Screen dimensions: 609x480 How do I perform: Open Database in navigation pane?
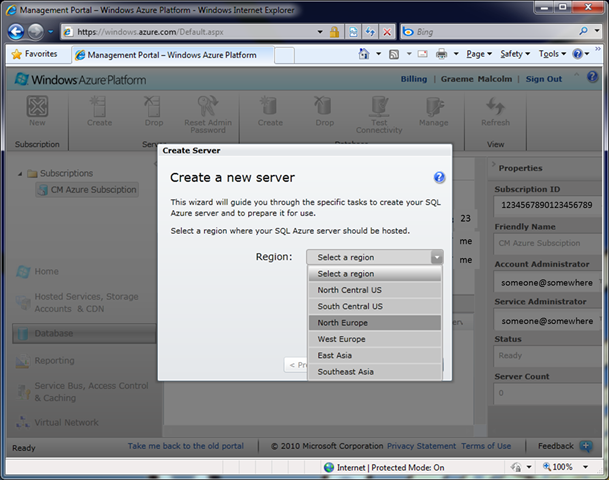click(84, 333)
